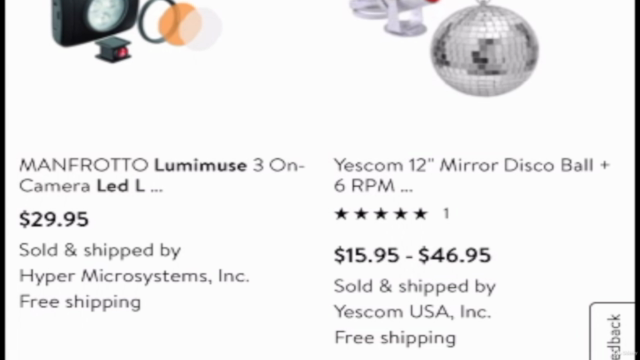Screen dimensions: 640x360
Task: Click Free shipping under Yescom listing
Action: click(395, 338)
